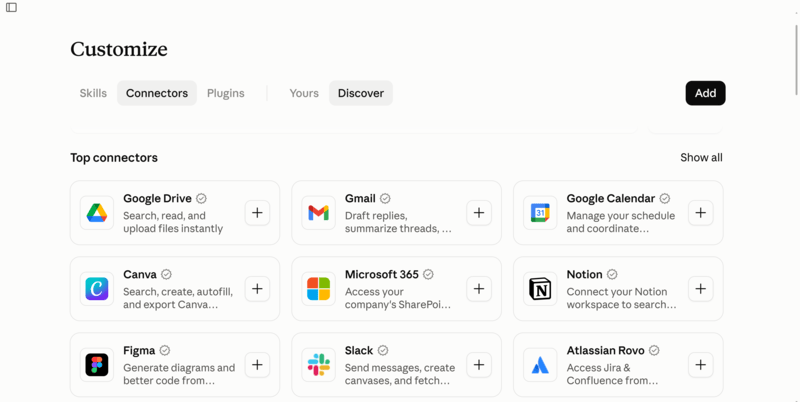Screen dimensions: 800x402
Task: Open the Canva connector title
Action: click(x=140, y=274)
